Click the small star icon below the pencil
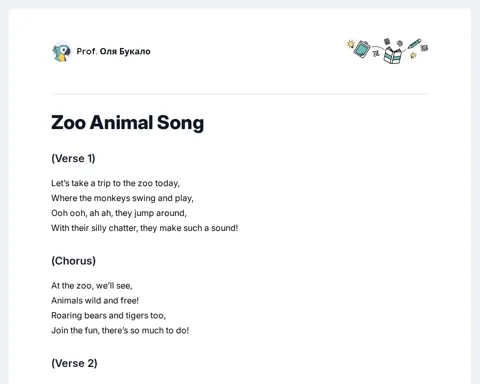480x384 pixels. [x=413, y=55]
